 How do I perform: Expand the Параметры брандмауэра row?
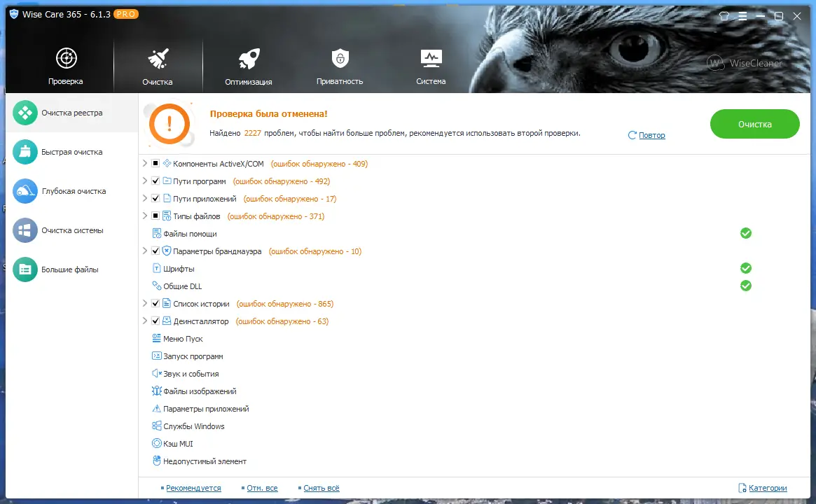[145, 251]
